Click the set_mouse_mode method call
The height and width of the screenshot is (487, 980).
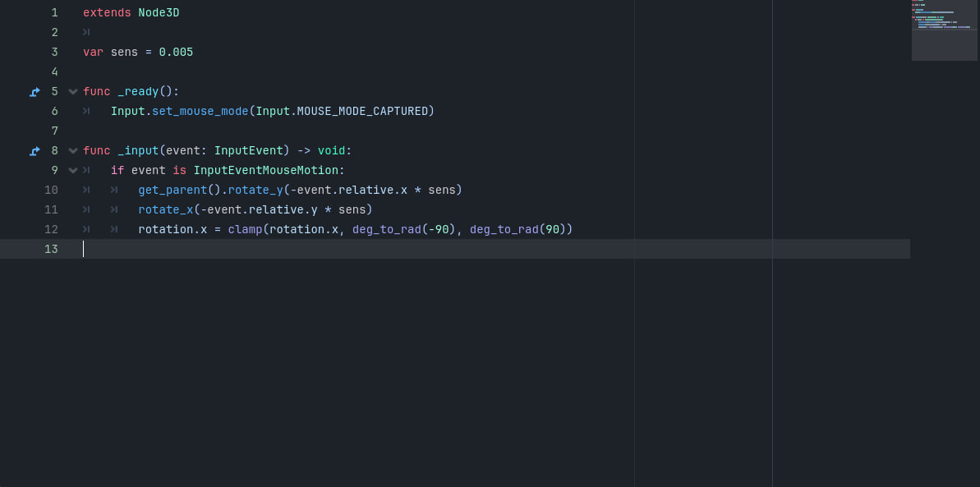200,111
